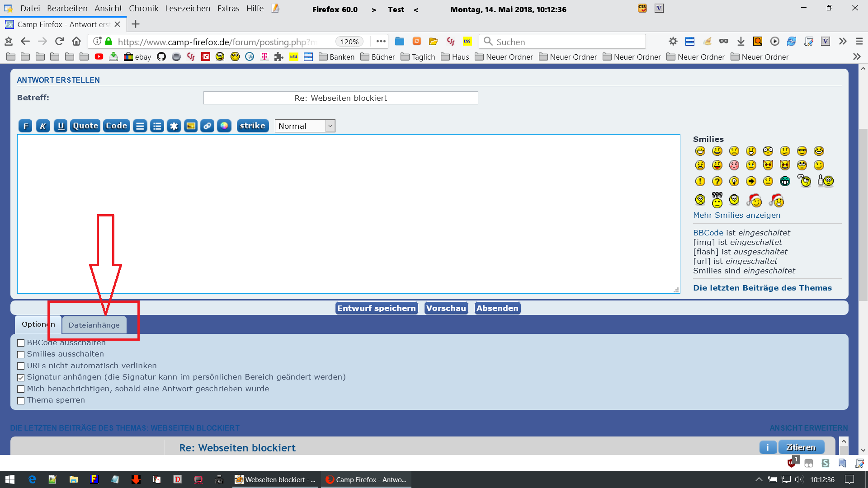Screen dimensions: 868x488
Task: Open the 'Normal' font size dropdown
Action: (x=305, y=126)
